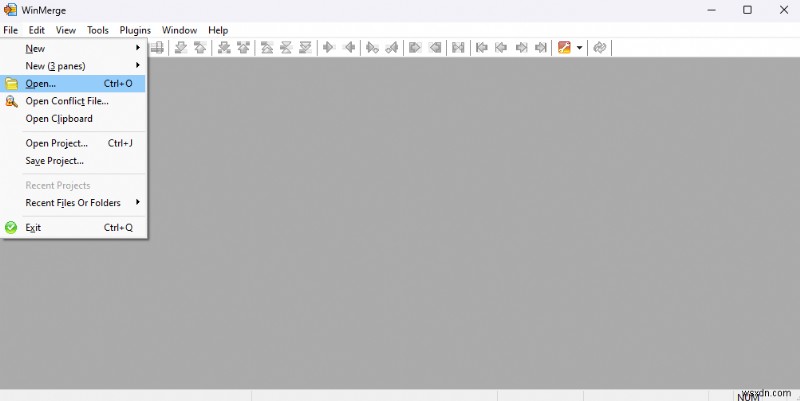
Task: Select Exit in the File menu
Action: click(x=73, y=228)
